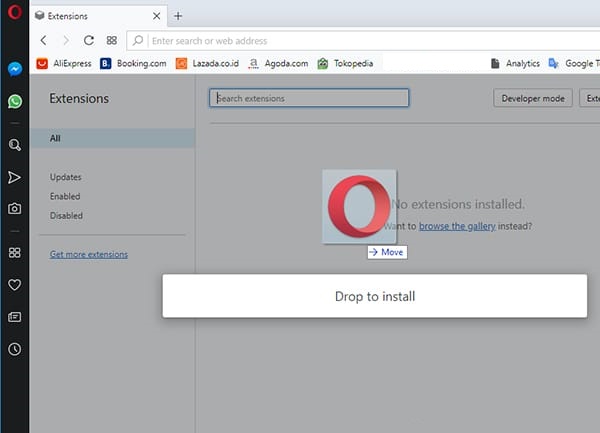
Task: Open Analytics bookmark
Action: 515,63
